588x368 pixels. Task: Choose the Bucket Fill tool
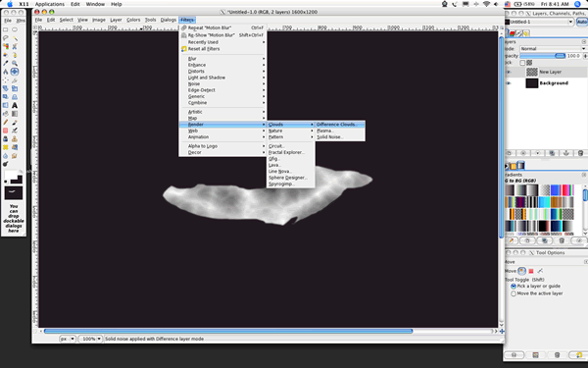(6, 114)
